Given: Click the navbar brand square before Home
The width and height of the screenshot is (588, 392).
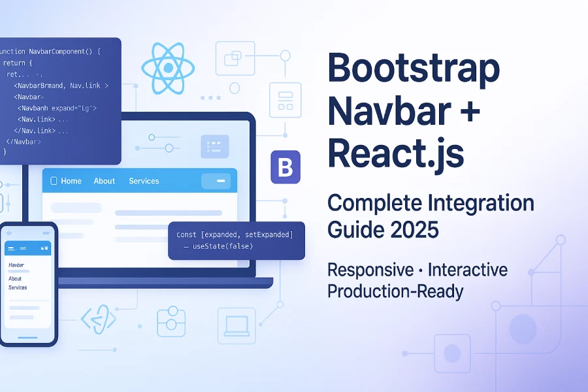Looking at the screenshot, I should tap(54, 180).
